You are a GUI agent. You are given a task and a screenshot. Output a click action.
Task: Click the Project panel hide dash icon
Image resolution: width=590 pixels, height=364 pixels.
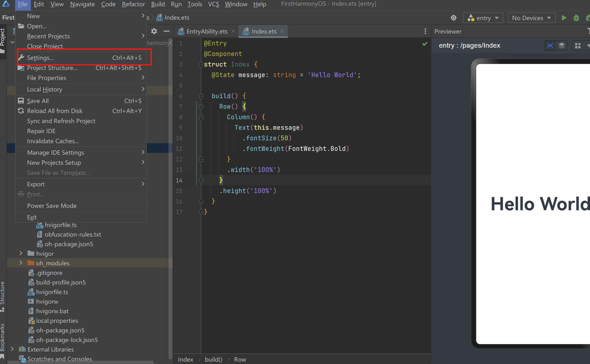167,31
